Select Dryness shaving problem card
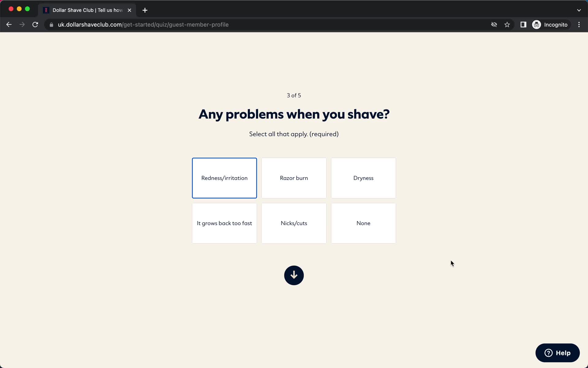Screen dimensions: 588x368 coord(363,178)
